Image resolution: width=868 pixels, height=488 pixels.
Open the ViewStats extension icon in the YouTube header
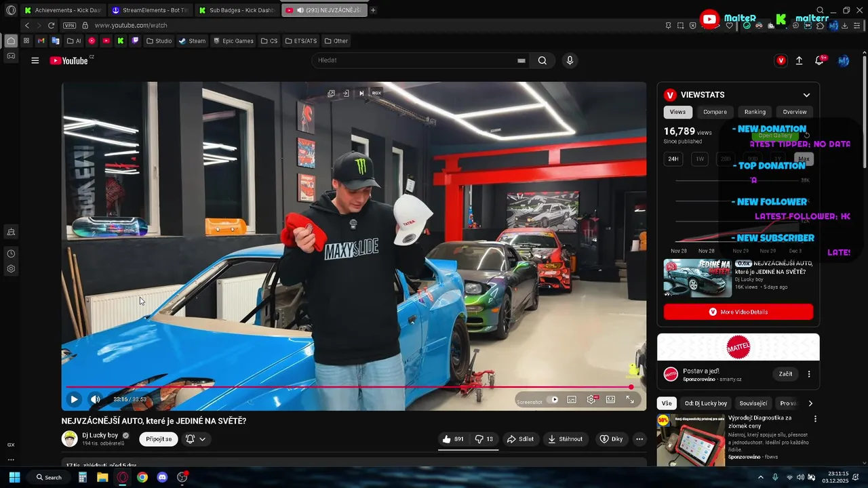[781, 60]
